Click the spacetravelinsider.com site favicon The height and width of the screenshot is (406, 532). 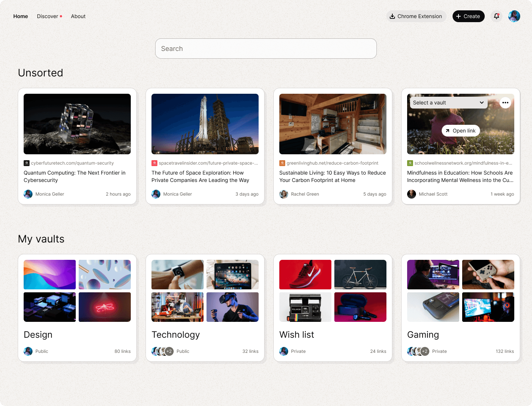[154, 163]
